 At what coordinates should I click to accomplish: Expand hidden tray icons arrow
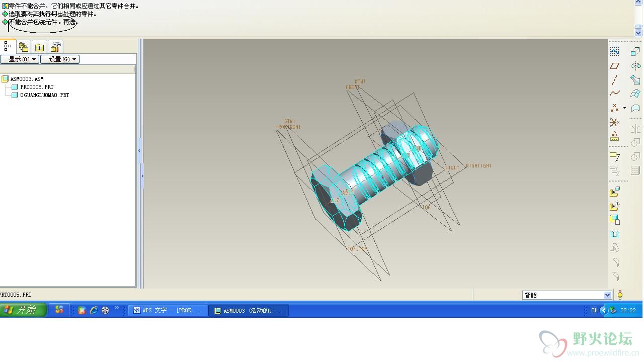604,311
